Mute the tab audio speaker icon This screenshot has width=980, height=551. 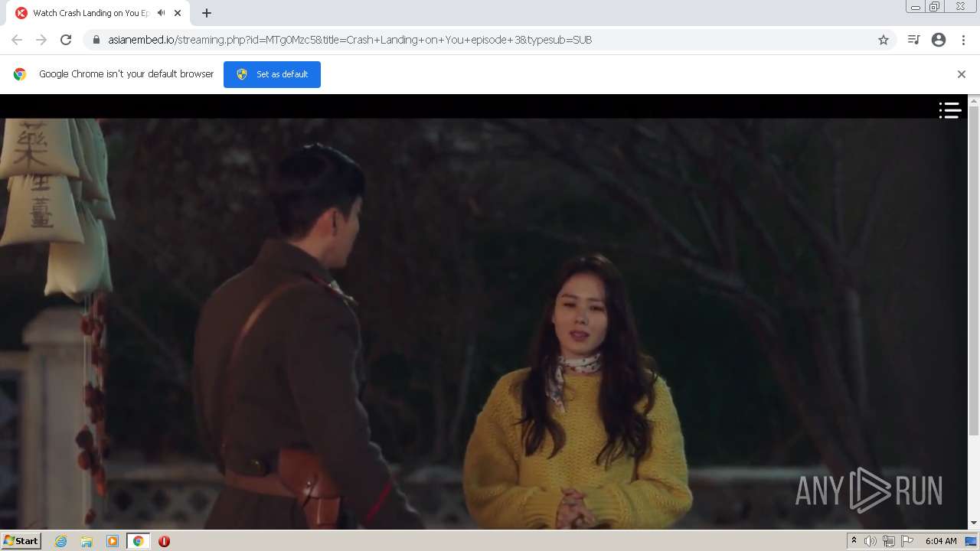(x=162, y=13)
